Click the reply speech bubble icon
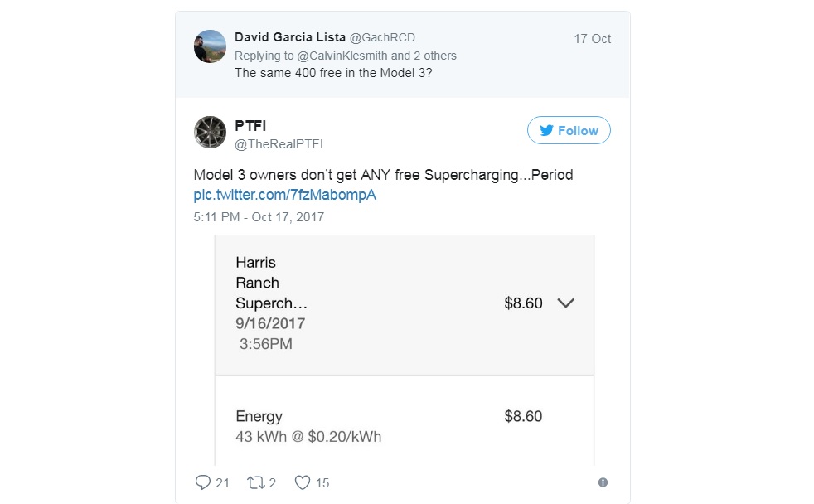This screenshot has width=814, height=504. pos(203,482)
